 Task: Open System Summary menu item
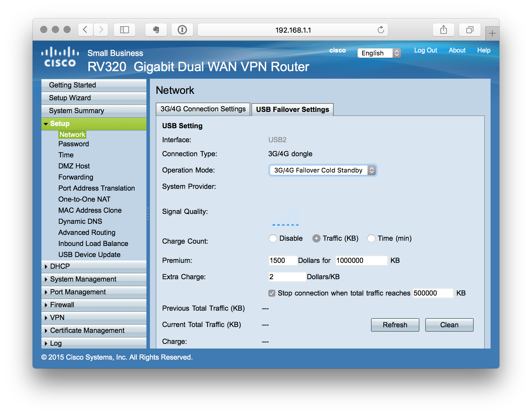94,111
